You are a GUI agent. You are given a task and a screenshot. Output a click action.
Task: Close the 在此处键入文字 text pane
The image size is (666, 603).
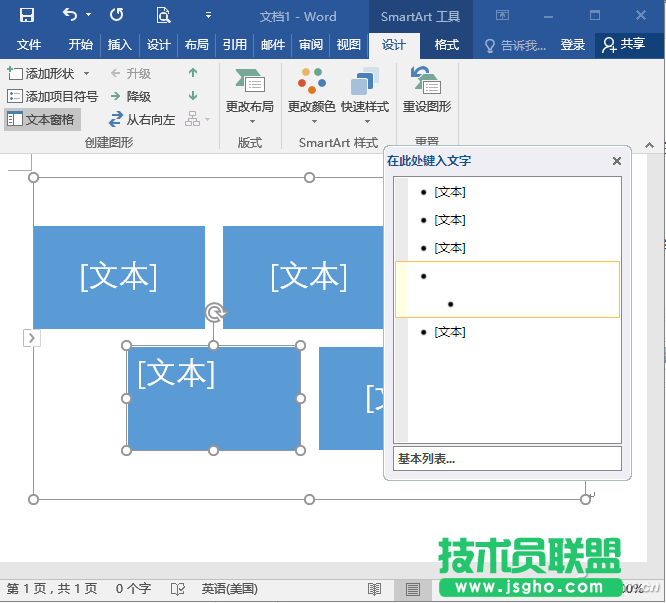click(x=617, y=161)
